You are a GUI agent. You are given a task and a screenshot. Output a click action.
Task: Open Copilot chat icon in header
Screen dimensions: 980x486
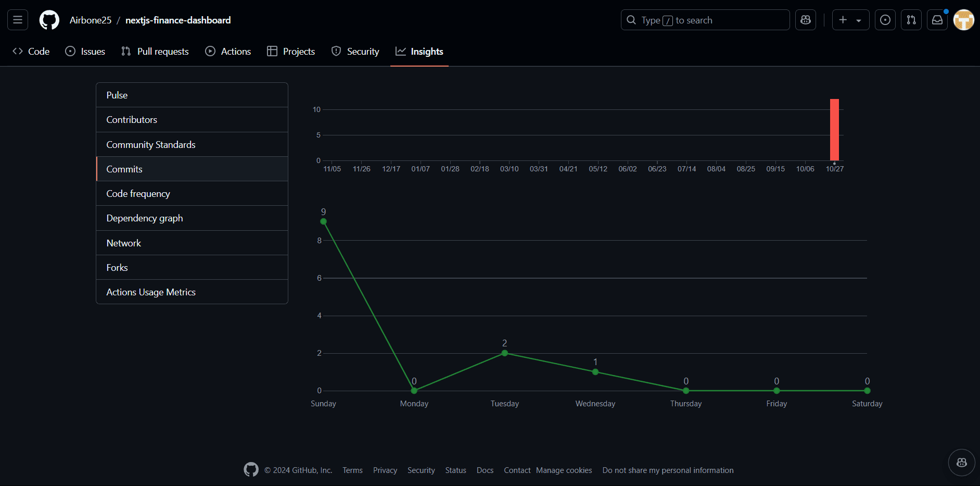[806, 20]
